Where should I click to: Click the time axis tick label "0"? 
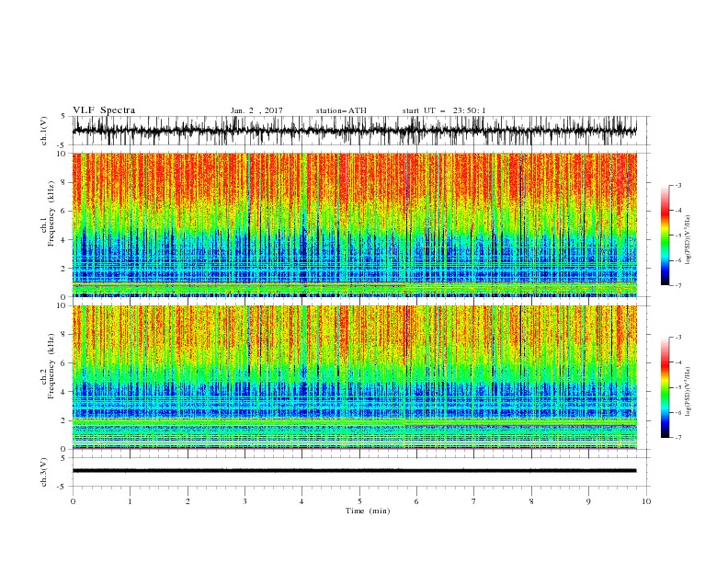tap(73, 501)
